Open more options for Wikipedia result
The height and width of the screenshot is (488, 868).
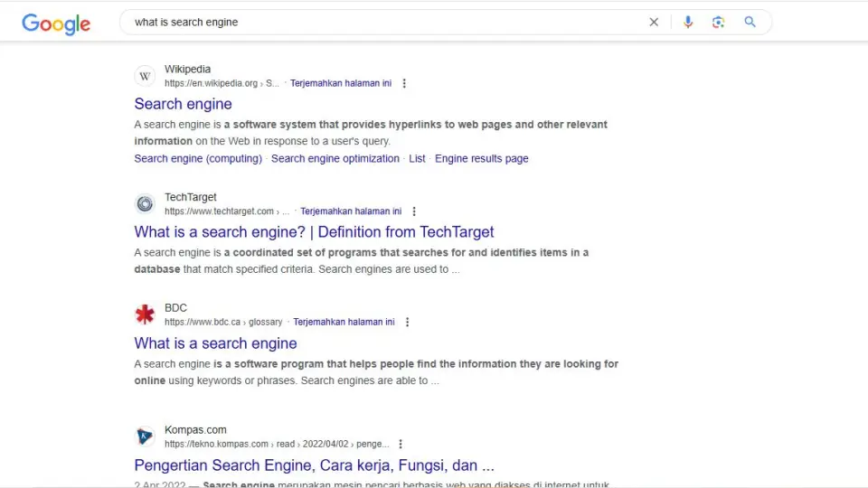point(404,83)
